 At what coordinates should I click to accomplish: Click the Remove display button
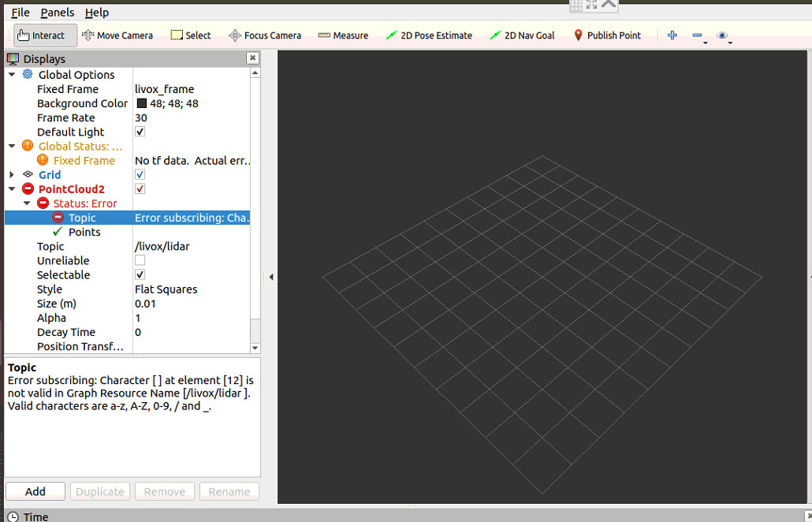tap(164, 490)
